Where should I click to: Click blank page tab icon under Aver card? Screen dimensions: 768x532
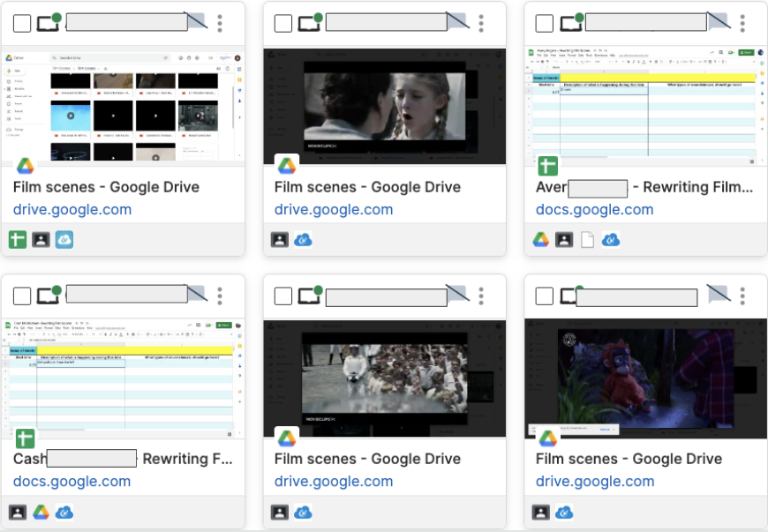tap(587, 240)
